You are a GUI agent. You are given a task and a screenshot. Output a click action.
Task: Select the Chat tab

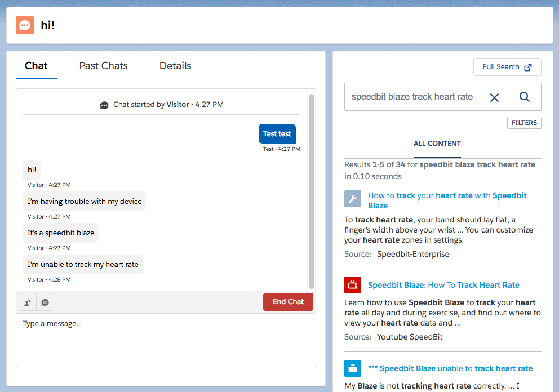coord(36,66)
